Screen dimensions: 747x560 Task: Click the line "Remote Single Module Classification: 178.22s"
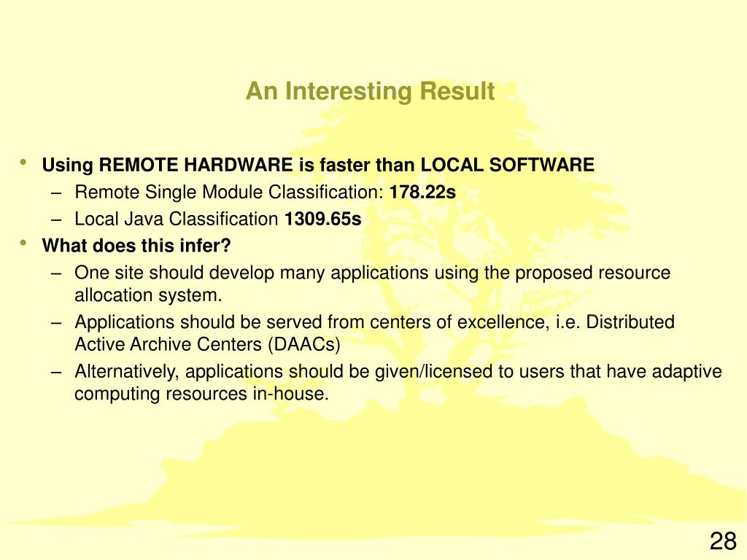tap(266, 192)
